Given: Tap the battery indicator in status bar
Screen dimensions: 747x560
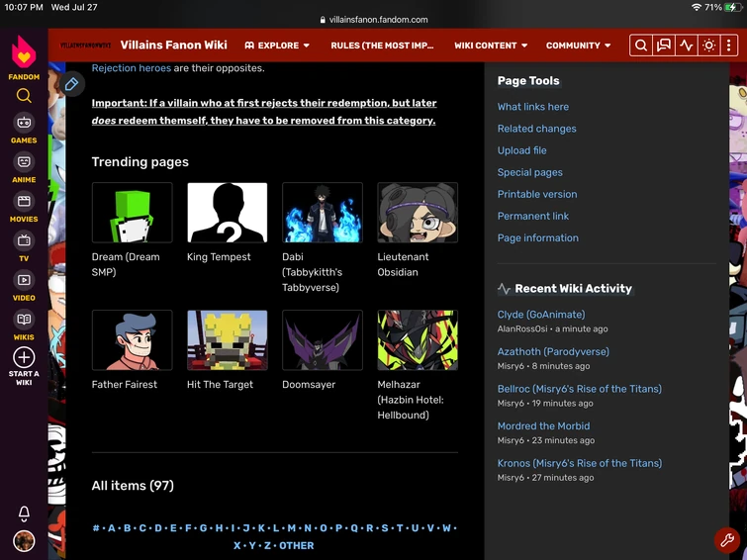Looking at the screenshot, I should 733,7.
